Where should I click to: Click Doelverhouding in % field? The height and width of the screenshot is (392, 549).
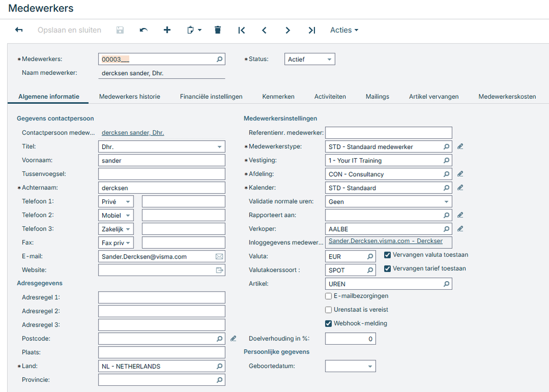(351, 339)
